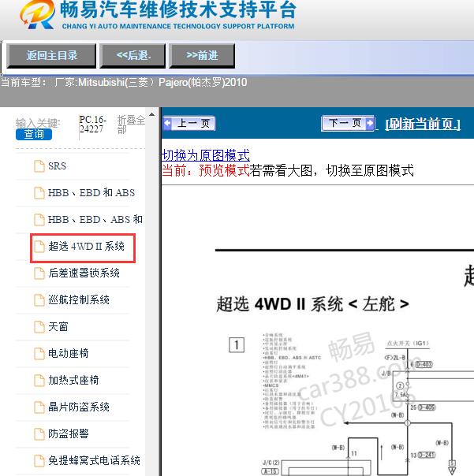
Task: Click document icon beside 超选 4WD II 系统
Action: (39, 246)
